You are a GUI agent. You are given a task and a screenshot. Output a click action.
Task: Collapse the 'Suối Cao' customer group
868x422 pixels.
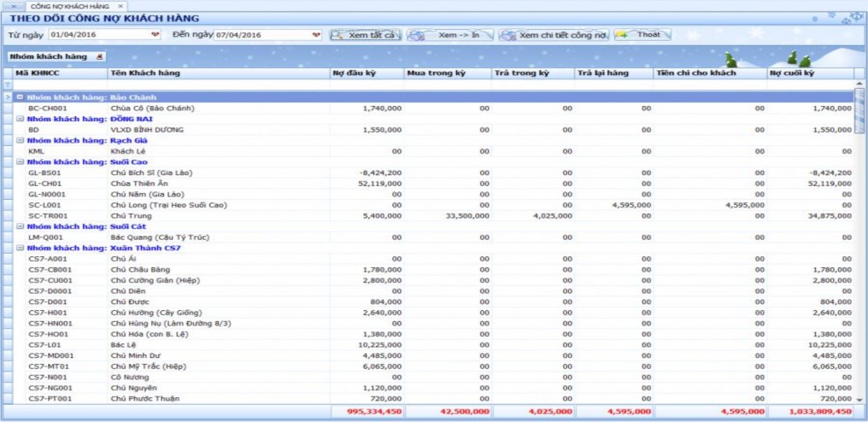coord(20,161)
